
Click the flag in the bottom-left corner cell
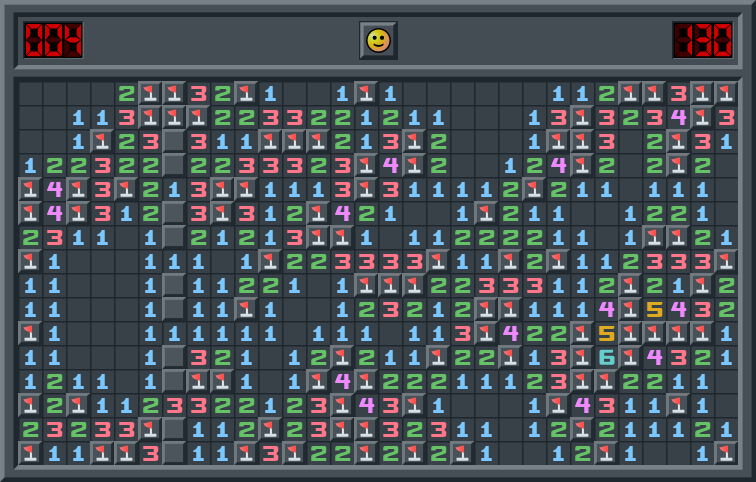30,453
